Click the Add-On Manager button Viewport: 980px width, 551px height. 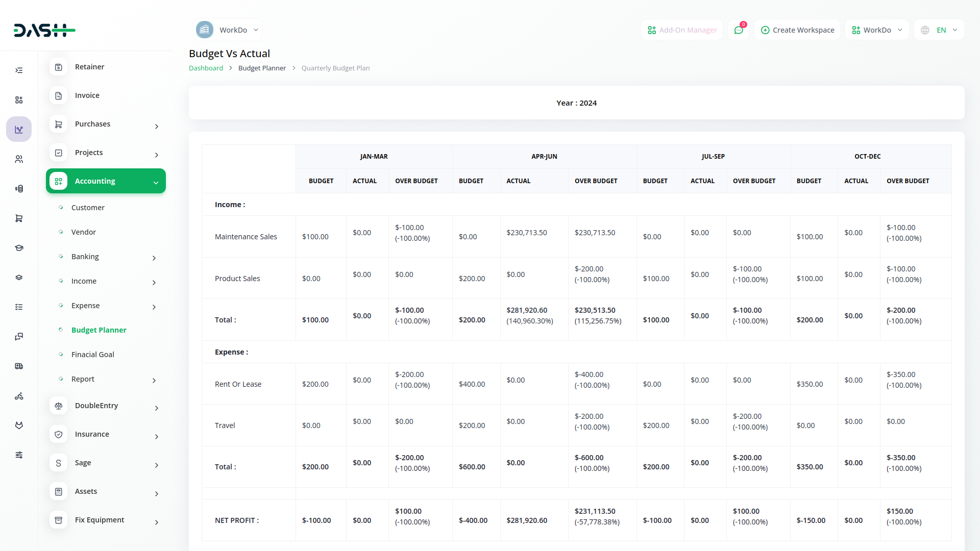tap(682, 30)
